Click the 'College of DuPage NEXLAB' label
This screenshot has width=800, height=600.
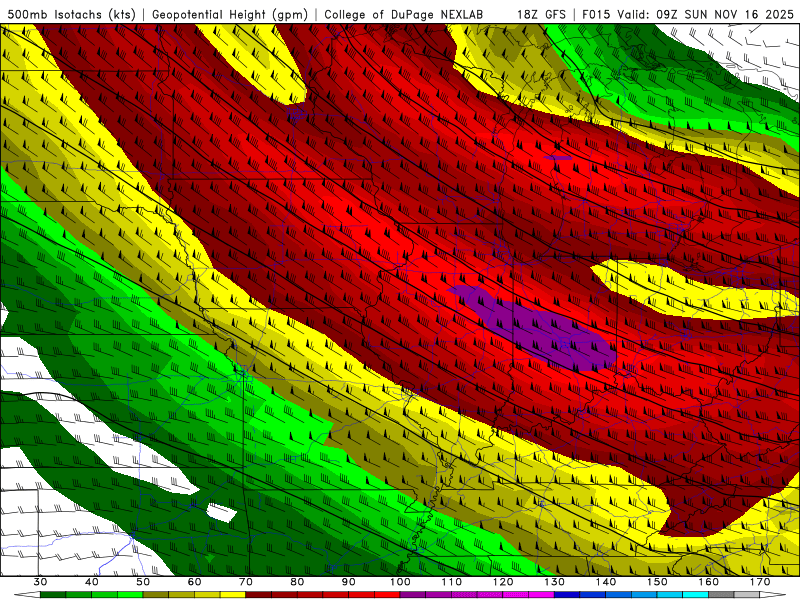tap(404, 14)
